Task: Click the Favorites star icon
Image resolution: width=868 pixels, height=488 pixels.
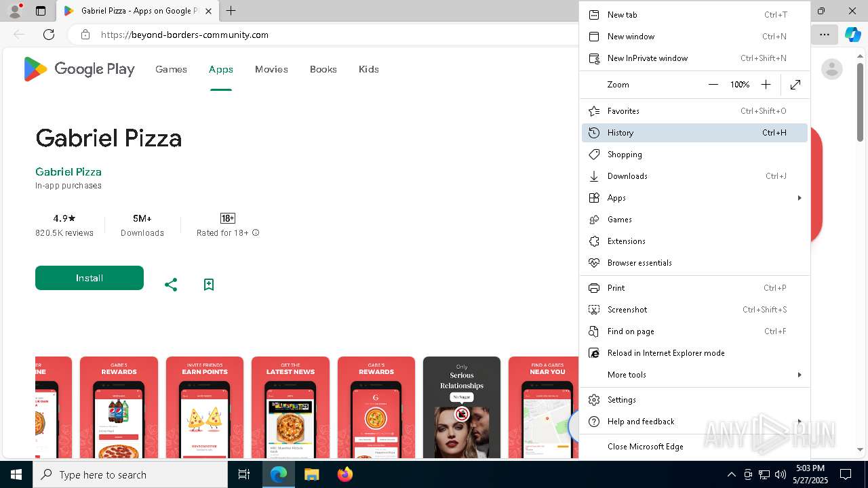Action: click(594, 111)
